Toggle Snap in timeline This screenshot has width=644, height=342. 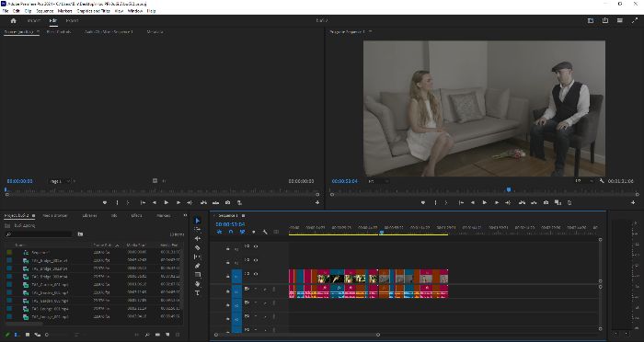231,232
